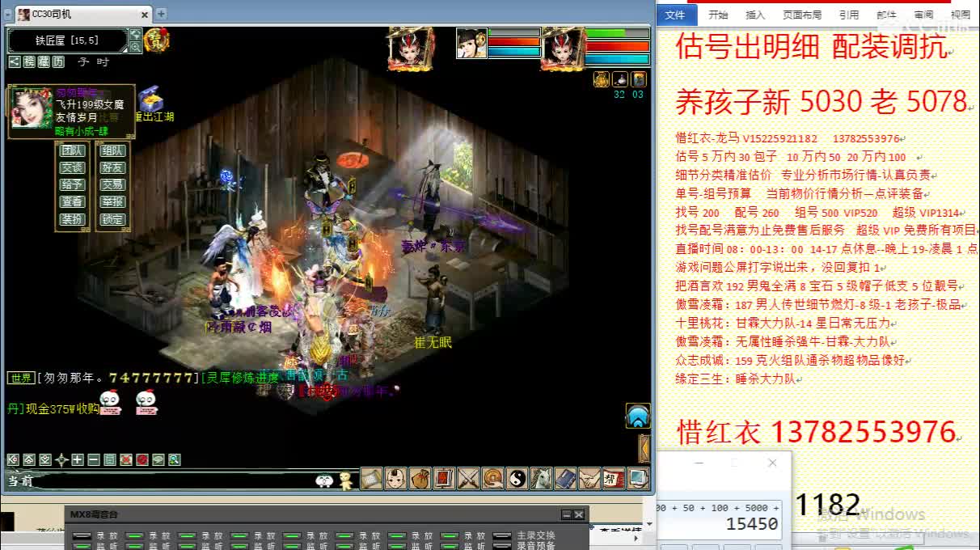Open the red card icon in toolbar
Image resolution: width=980 pixels, height=550 pixels.
pos(443,478)
